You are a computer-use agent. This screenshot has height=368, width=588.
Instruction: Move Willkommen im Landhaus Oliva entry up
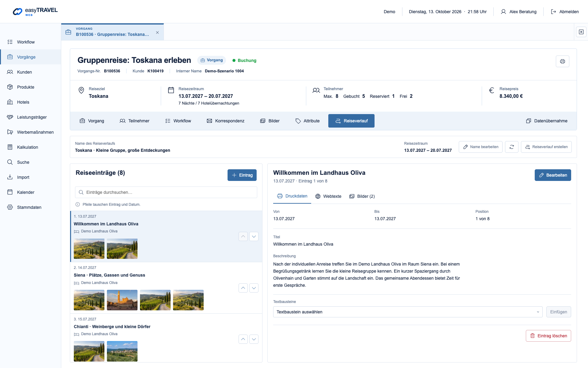pyautogui.click(x=243, y=236)
